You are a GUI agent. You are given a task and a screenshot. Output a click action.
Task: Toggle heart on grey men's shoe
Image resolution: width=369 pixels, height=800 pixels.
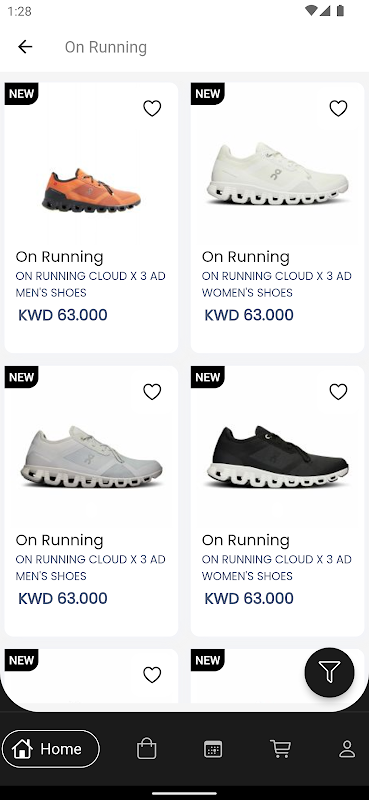click(152, 392)
